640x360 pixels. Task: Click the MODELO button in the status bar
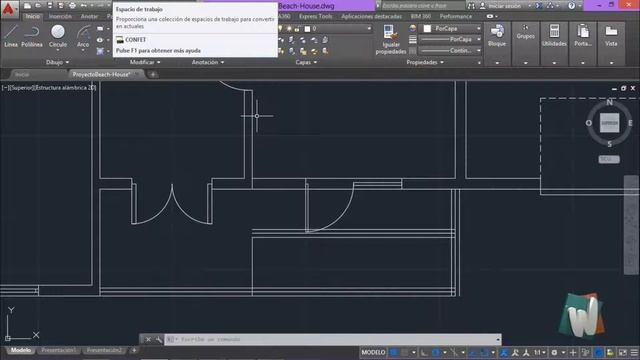pyautogui.click(x=373, y=352)
